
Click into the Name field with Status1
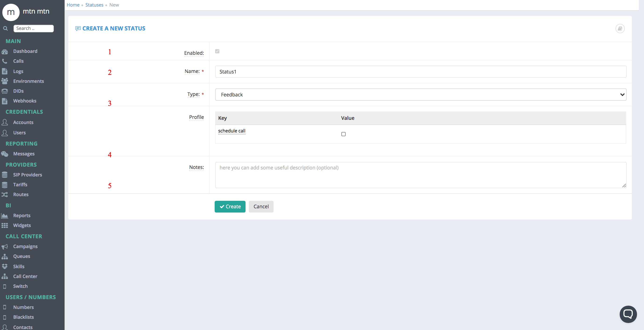point(420,72)
